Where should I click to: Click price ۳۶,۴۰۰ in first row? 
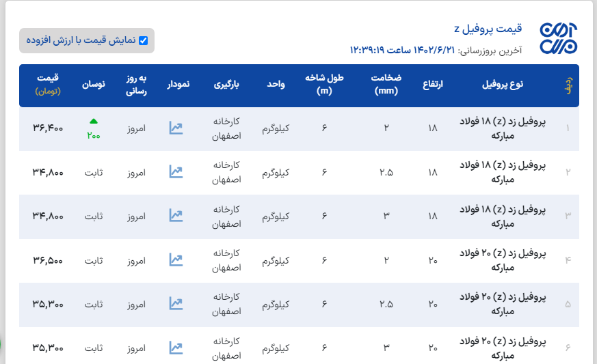[x=48, y=128]
